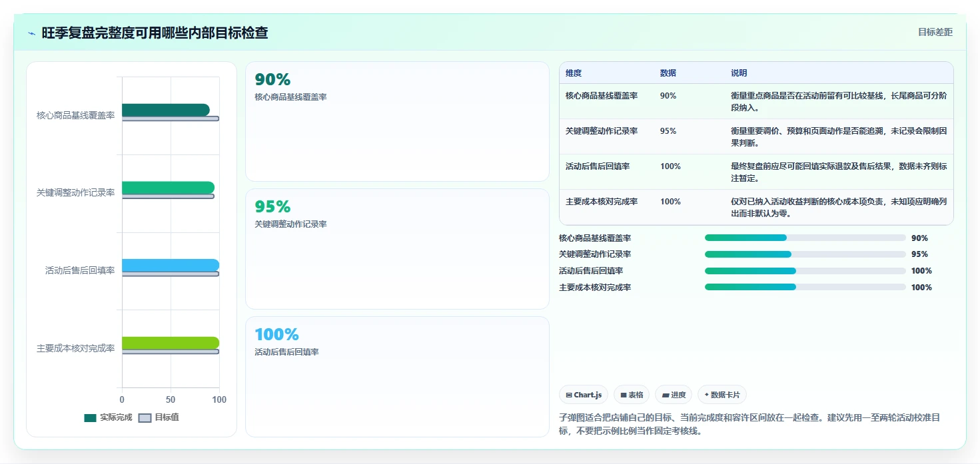Click the 90% value in the table

pyautogui.click(x=668, y=96)
